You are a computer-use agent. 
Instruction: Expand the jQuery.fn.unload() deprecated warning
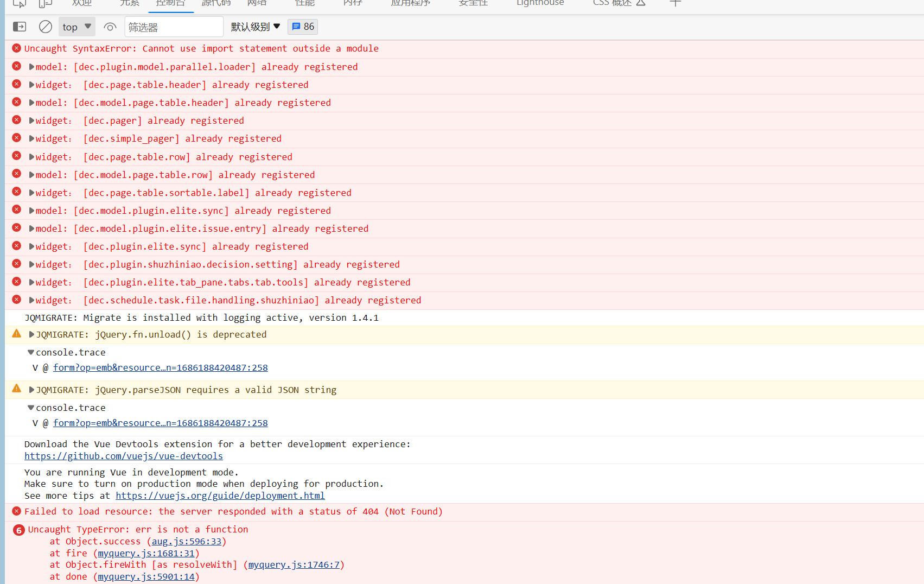click(32, 334)
